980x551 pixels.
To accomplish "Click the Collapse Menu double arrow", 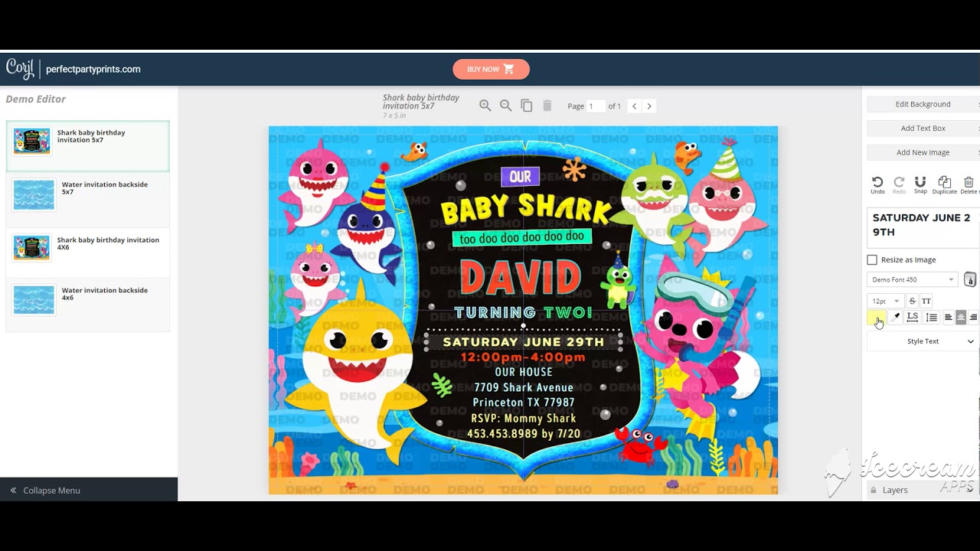I will pyautogui.click(x=13, y=490).
